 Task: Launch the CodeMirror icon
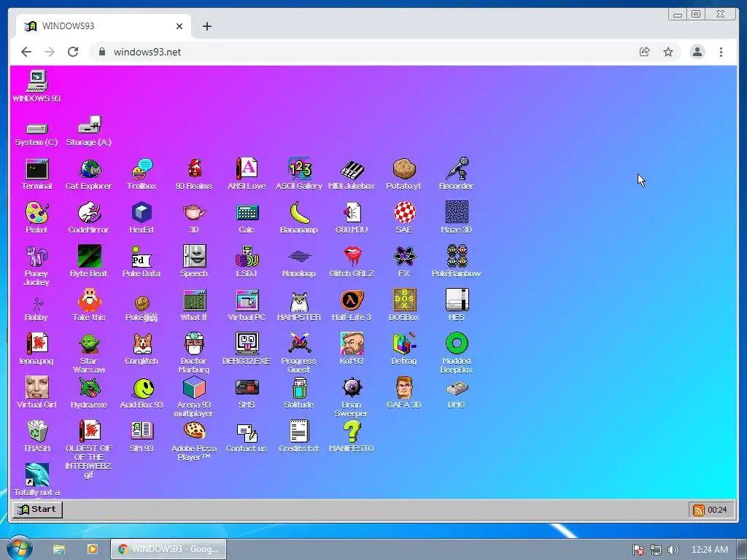point(89,213)
